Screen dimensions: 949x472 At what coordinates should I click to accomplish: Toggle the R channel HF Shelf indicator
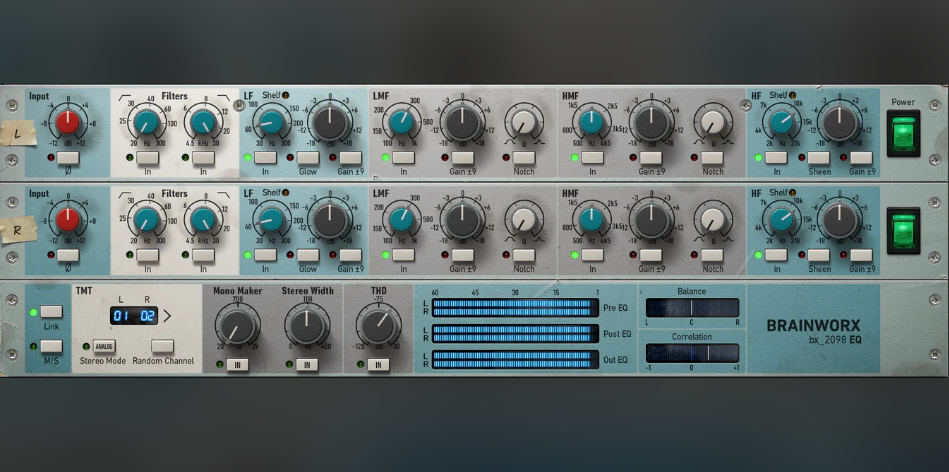pos(792,192)
